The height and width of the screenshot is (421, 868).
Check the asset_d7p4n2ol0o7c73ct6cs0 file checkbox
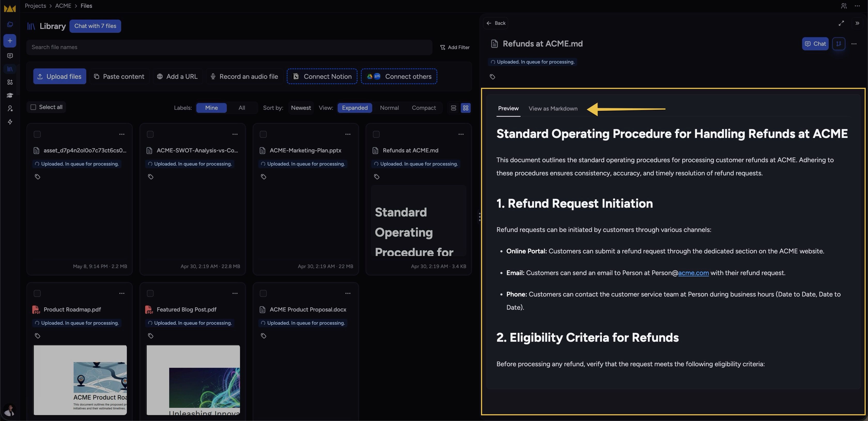click(37, 134)
